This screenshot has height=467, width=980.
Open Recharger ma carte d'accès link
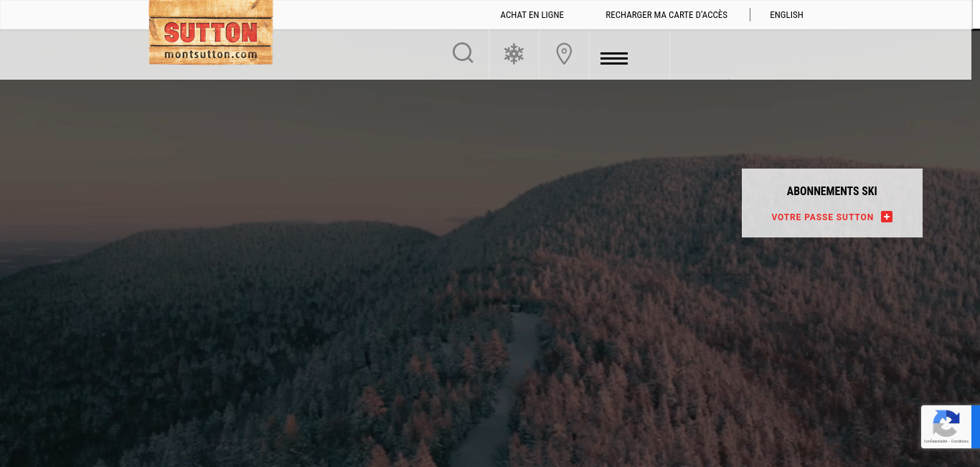pos(666,15)
